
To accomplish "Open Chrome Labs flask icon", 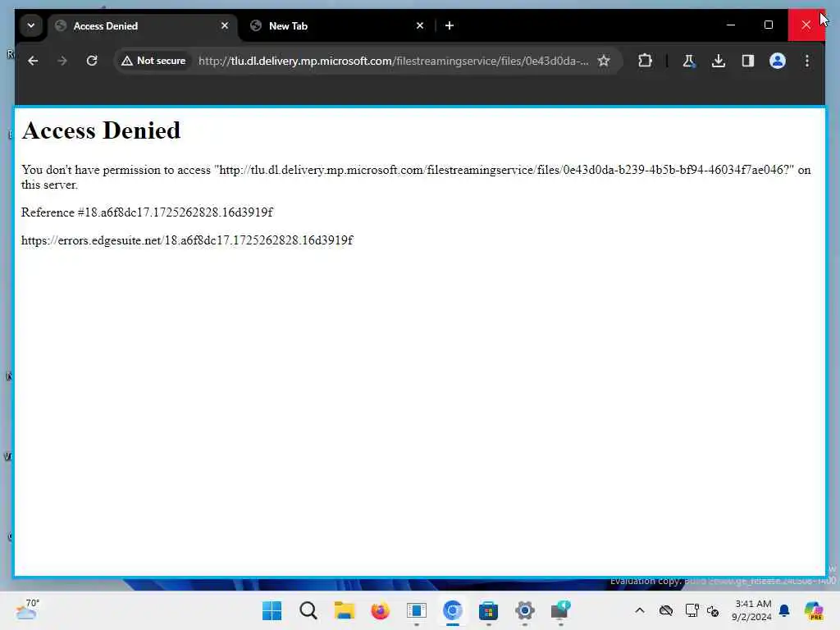I will point(689,61).
